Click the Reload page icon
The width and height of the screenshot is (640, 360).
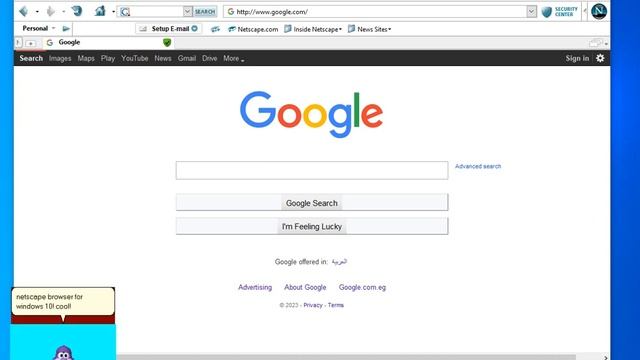click(x=77, y=11)
